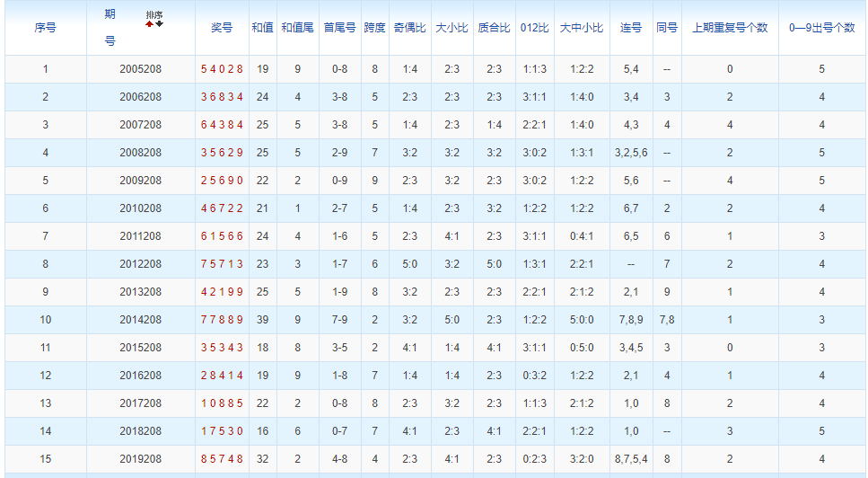Click winning number 3 5 6 2 9
The width and height of the screenshot is (868, 478).
(222, 153)
